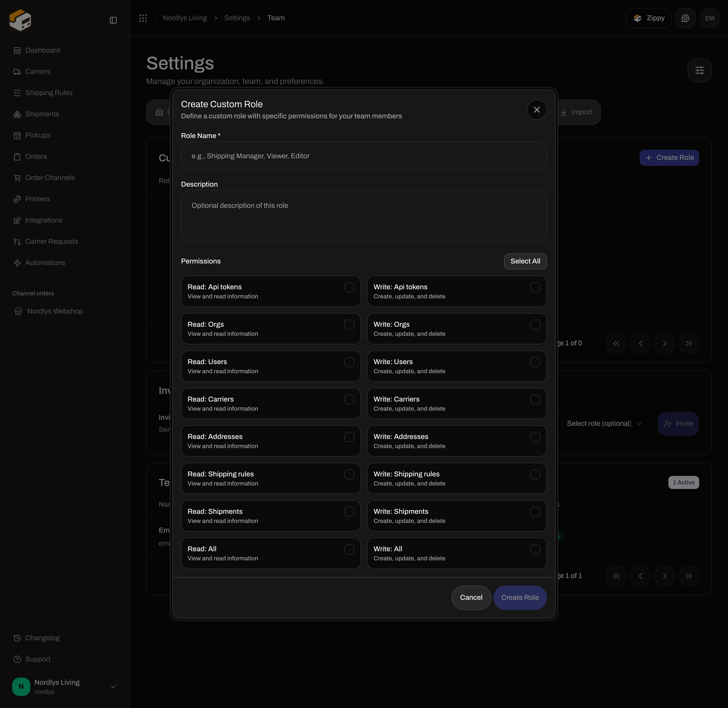Open Integrations in sidebar

point(38,220)
